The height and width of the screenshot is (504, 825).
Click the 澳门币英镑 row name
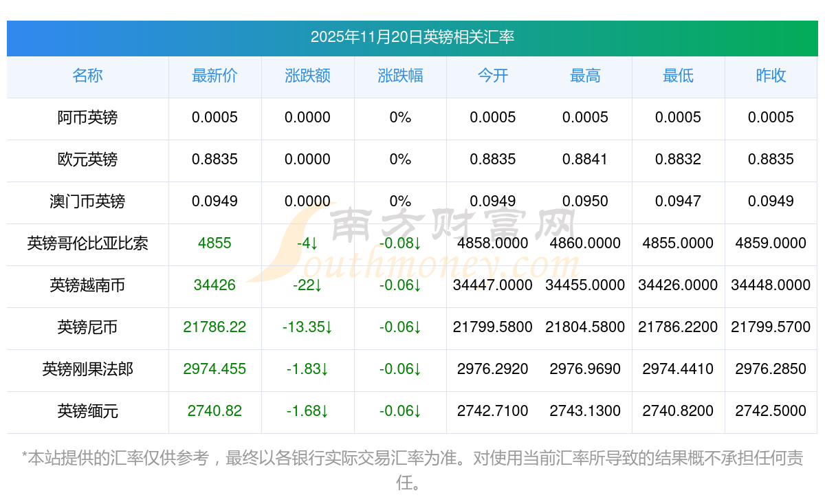[87, 201]
